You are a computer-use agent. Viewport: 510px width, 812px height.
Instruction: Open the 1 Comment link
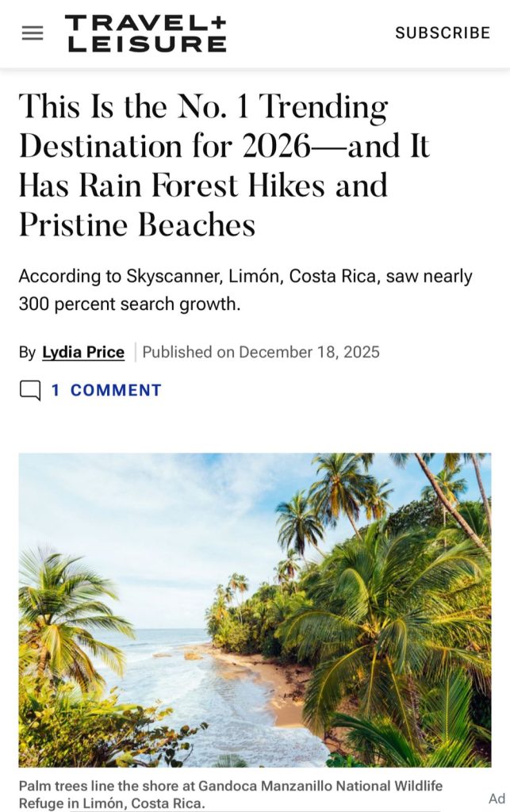(x=106, y=390)
